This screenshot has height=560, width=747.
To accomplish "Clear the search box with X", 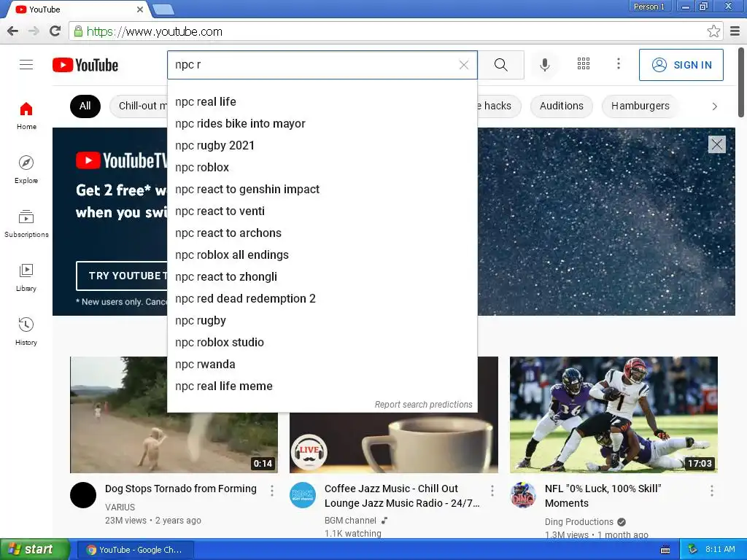I will pyautogui.click(x=463, y=65).
